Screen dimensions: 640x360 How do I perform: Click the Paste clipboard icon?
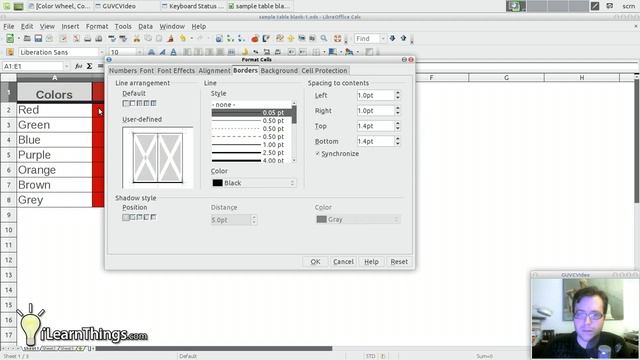point(159,38)
